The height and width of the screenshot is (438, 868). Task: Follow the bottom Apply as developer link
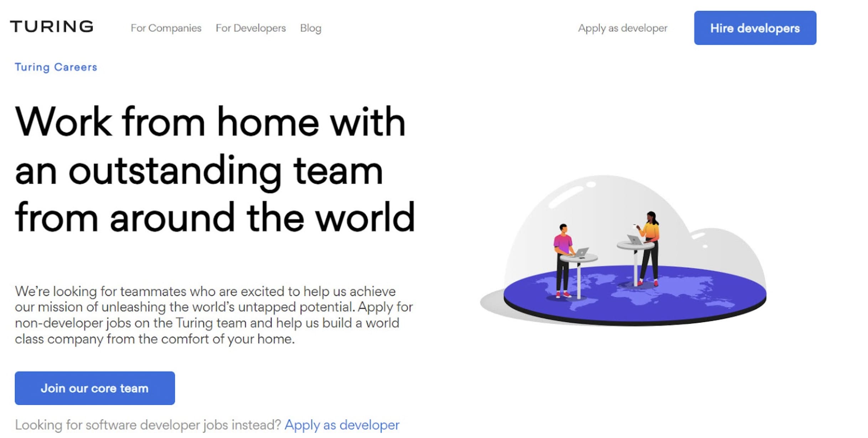click(x=342, y=424)
